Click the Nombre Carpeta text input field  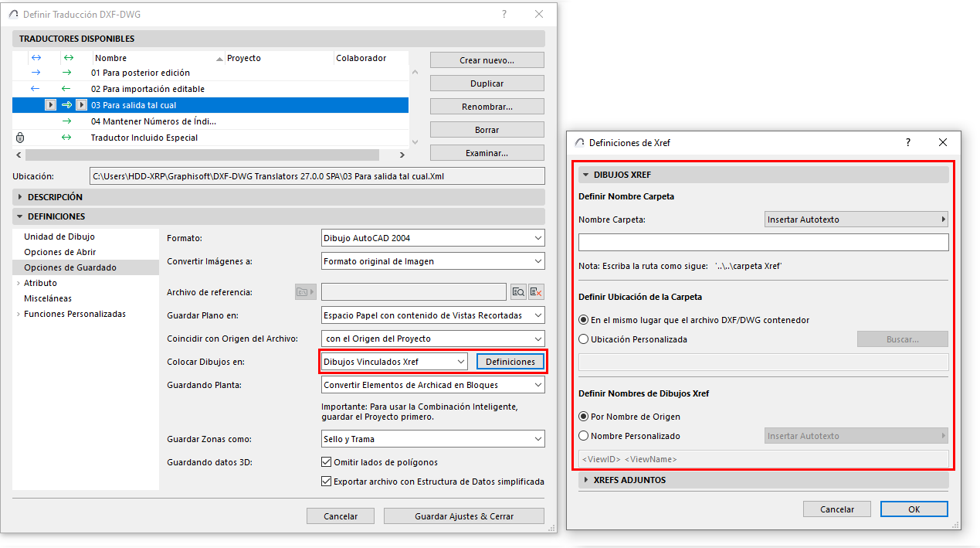763,242
